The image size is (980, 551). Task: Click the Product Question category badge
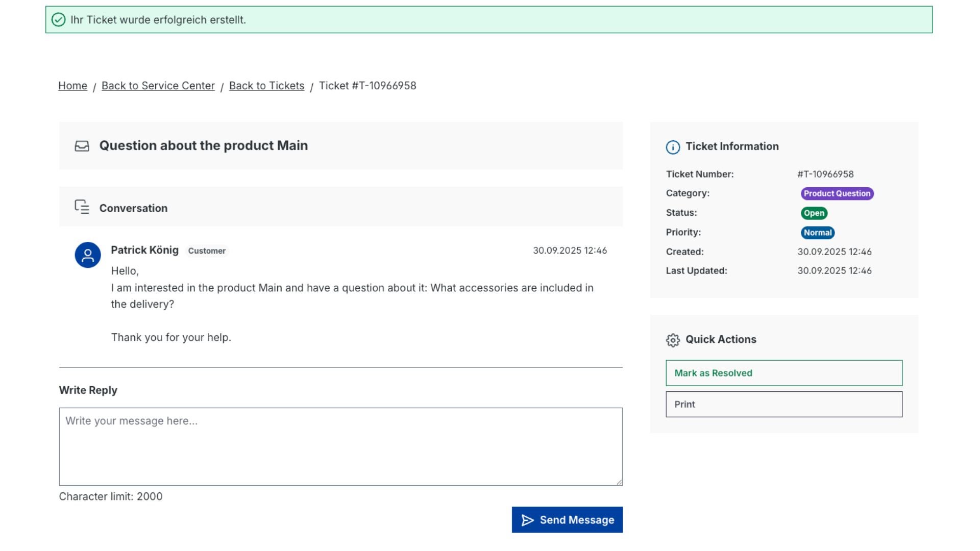coord(837,194)
